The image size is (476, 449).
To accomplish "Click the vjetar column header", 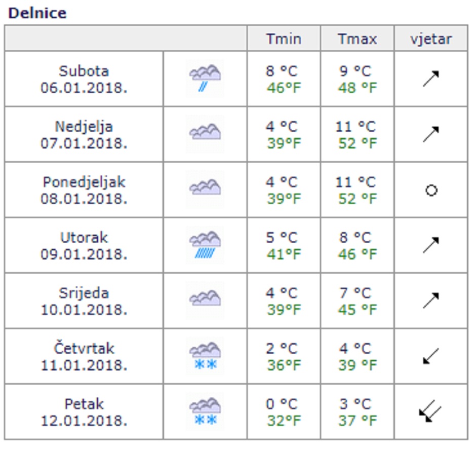I will pyautogui.click(x=431, y=39).
